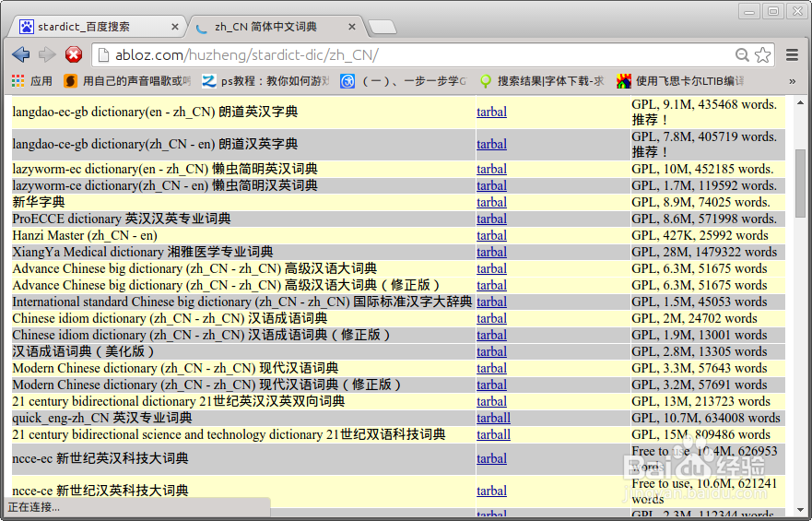Select text 'quick_eng-zh_CN 英汉专业词典'
Viewport: 812px width, 521px height.
point(102,418)
